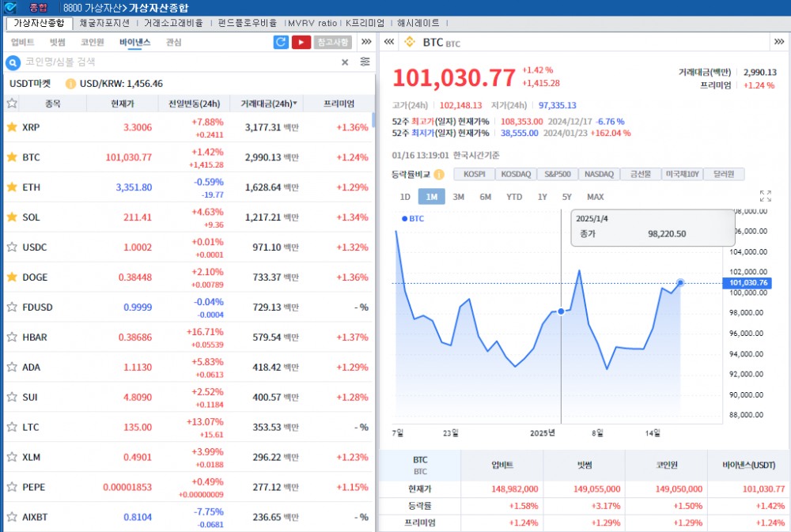Select the NASDAQ comparison button
This screenshot has height=532, width=791.
[x=599, y=174]
